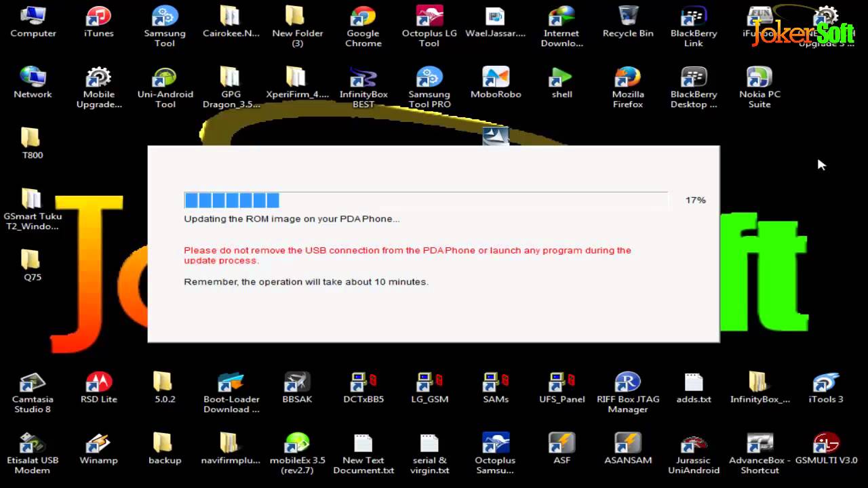Launch Camtasia Studio 8
868x488 pixels.
pyautogui.click(x=33, y=392)
